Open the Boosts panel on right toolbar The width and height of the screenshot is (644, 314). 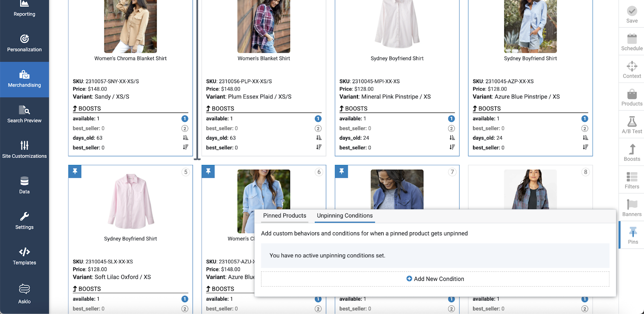coord(632,153)
